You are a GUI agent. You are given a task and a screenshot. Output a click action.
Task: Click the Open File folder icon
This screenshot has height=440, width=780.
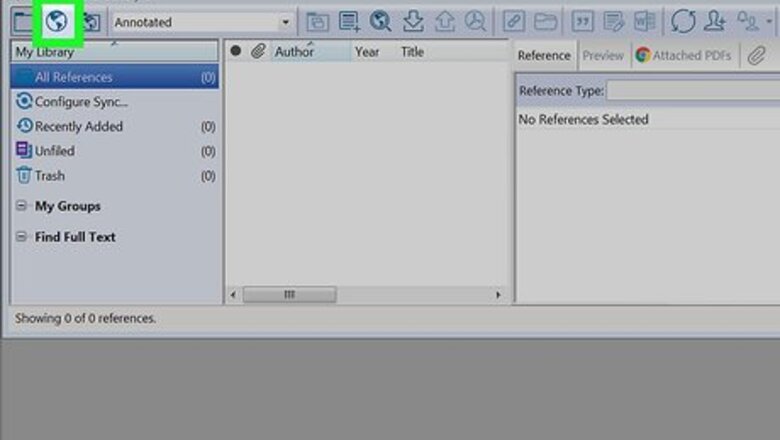[545, 22]
